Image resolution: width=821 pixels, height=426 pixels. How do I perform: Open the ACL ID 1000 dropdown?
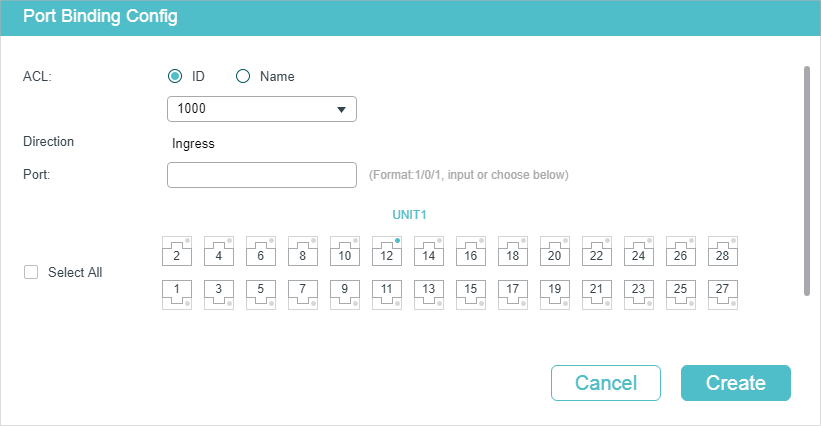[262, 109]
